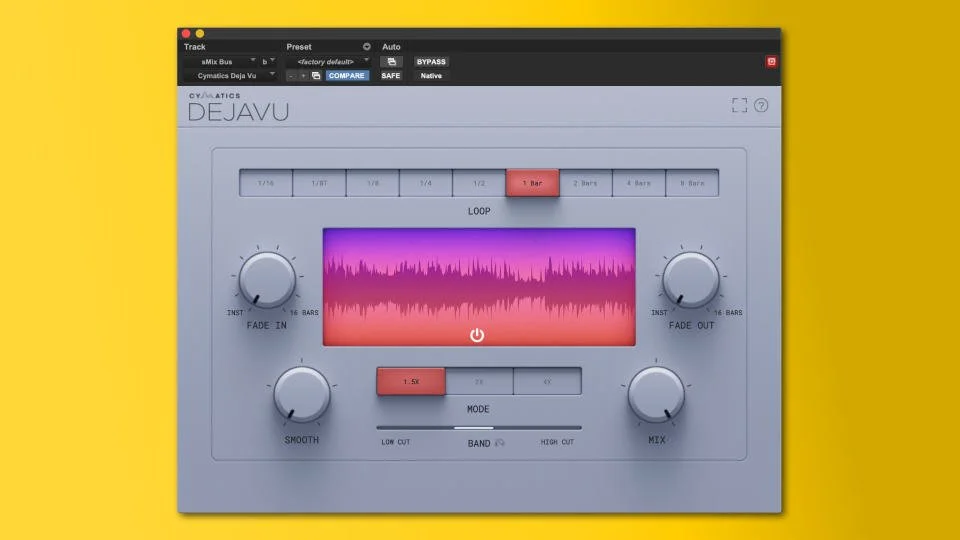Select the 1/8 loop length
The height and width of the screenshot is (540, 960).
pos(373,183)
